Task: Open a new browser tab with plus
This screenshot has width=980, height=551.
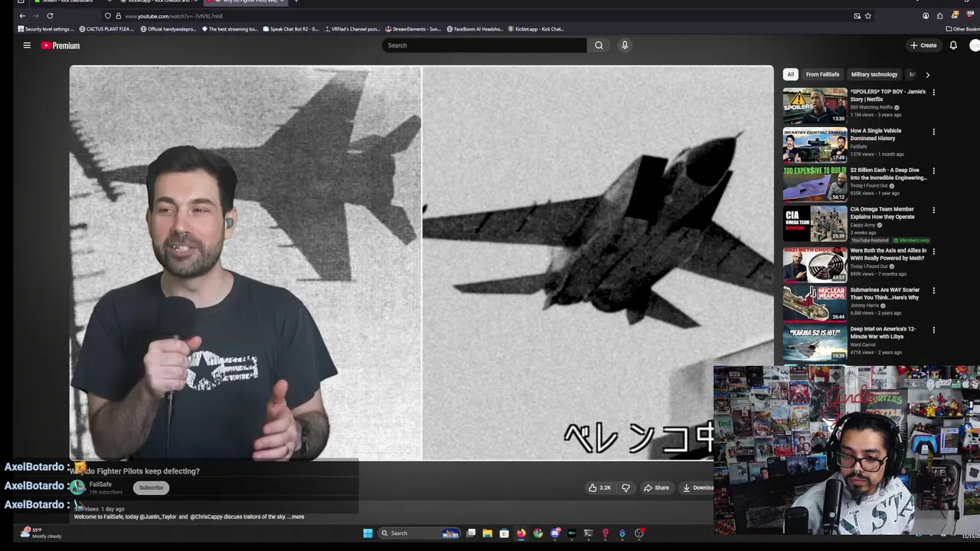Action: pos(296,2)
